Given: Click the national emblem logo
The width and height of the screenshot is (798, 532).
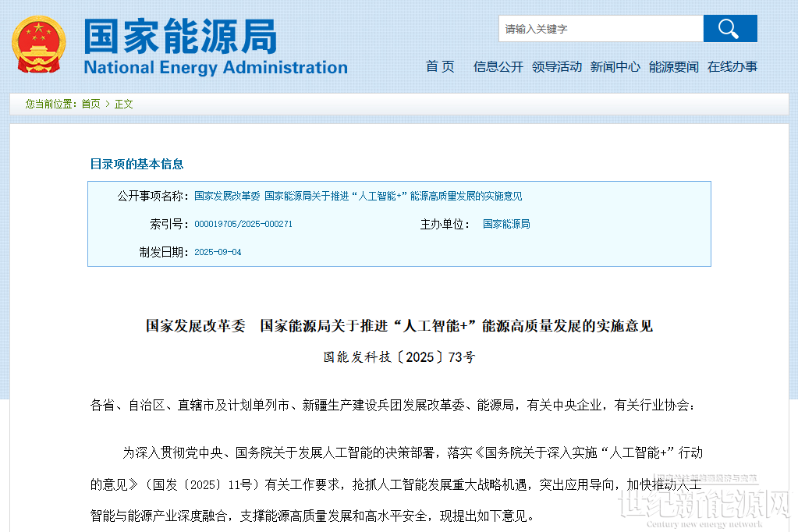Looking at the screenshot, I should (x=39, y=44).
